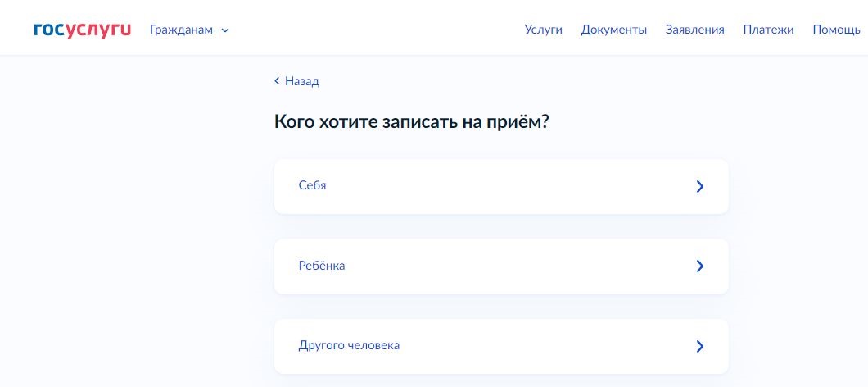The image size is (868, 387).
Task: Navigate to the Платежи section
Action: pos(768,30)
